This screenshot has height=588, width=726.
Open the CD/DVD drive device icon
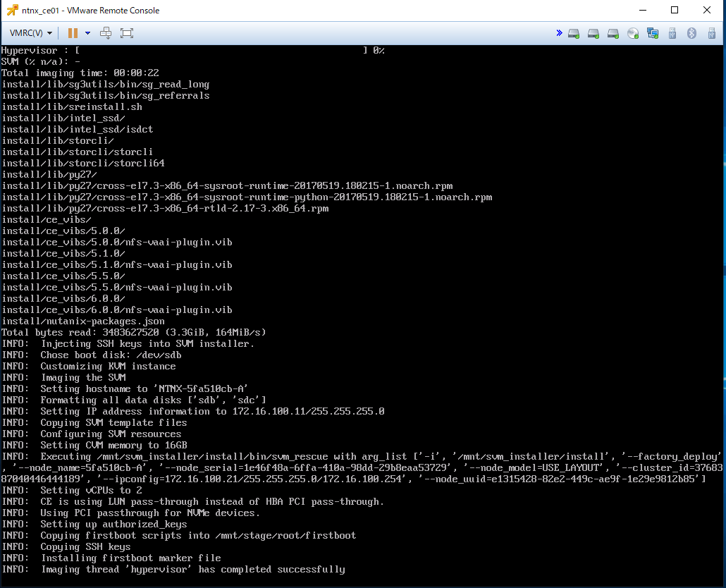coord(633,33)
